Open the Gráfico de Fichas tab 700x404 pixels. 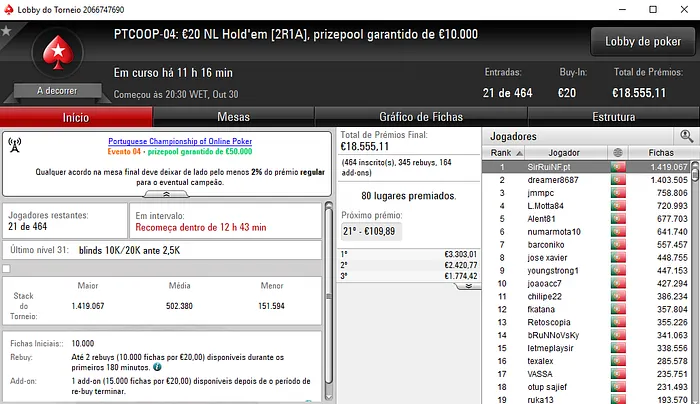421,117
